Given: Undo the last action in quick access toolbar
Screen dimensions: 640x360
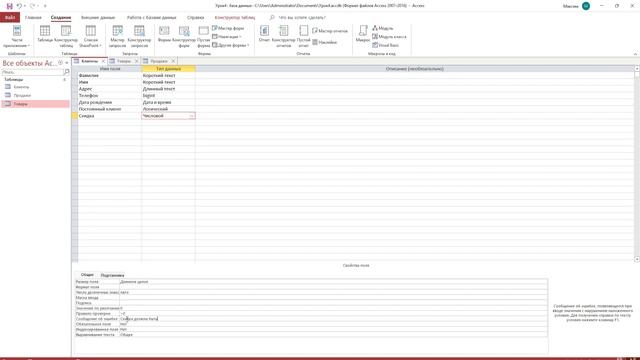Looking at the screenshot, I should coord(19,6).
